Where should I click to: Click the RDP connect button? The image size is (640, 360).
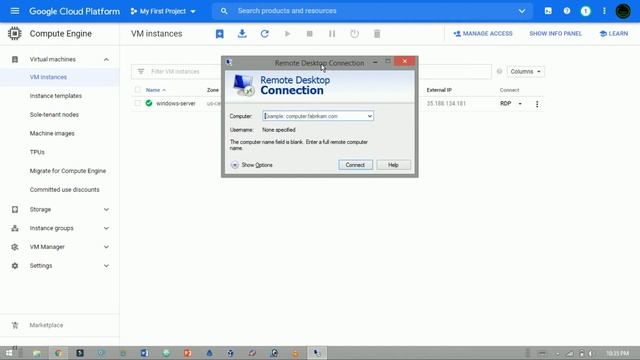click(506, 104)
